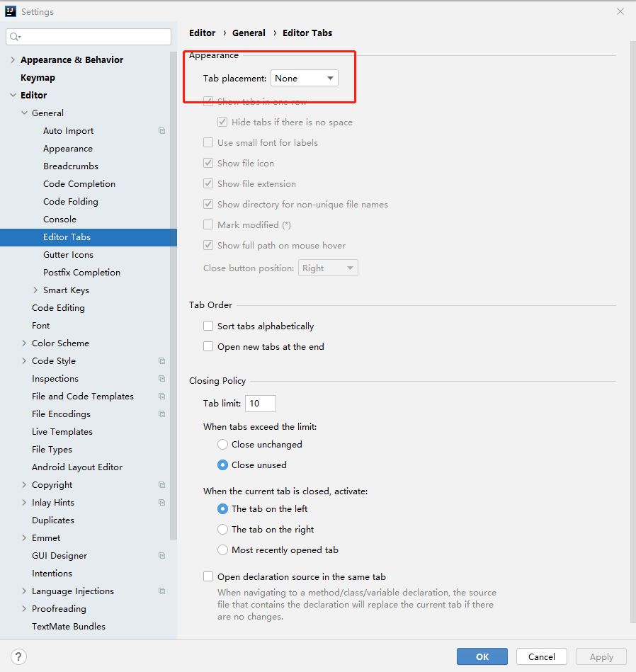This screenshot has height=672, width=636.
Task: Open the Tab placement dropdown
Action: (x=304, y=79)
